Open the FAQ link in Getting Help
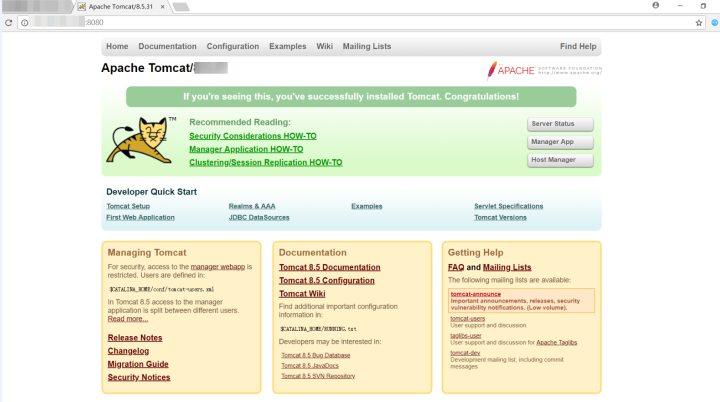The image size is (720, 402). 456,267
